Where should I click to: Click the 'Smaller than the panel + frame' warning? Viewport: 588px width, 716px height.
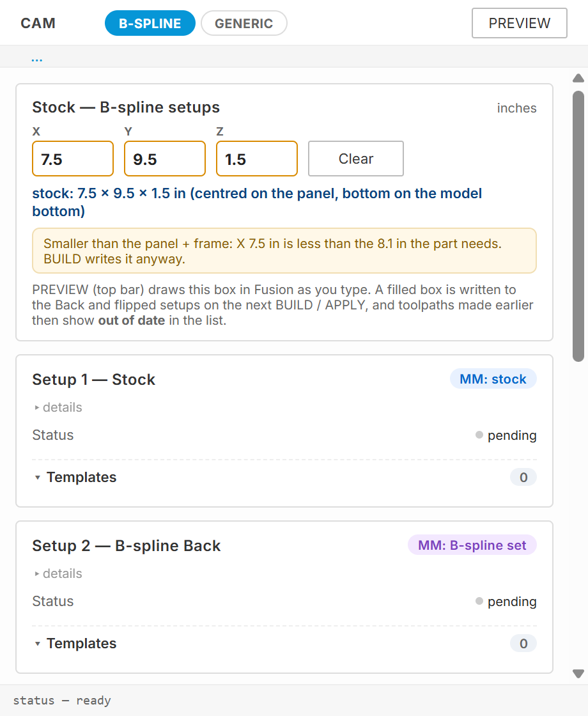[284, 251]
